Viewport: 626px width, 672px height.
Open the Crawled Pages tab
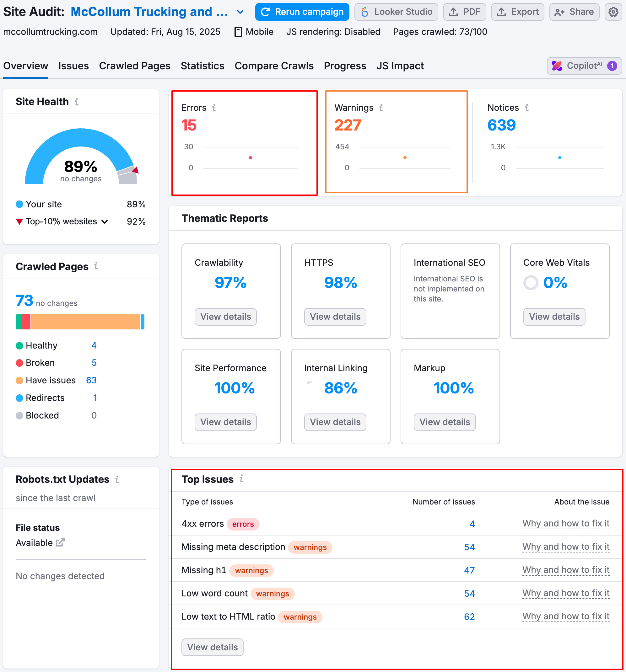pos(135,66)
